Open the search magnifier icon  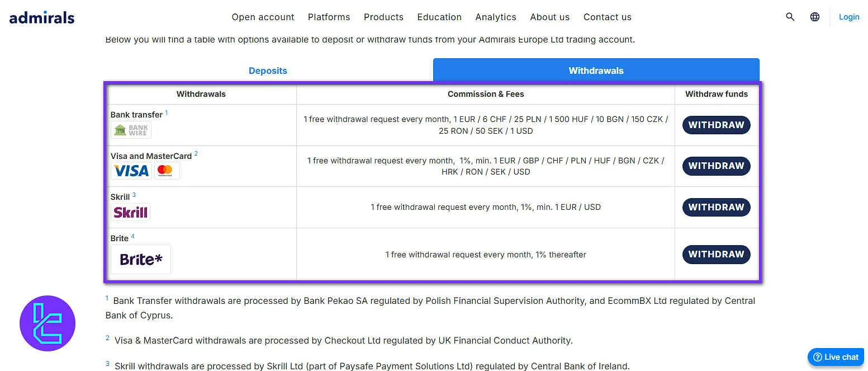click(x=790, y=17)
